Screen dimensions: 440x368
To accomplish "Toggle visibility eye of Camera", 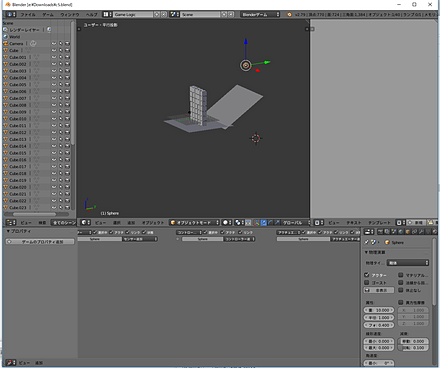I will click(54, 43).
